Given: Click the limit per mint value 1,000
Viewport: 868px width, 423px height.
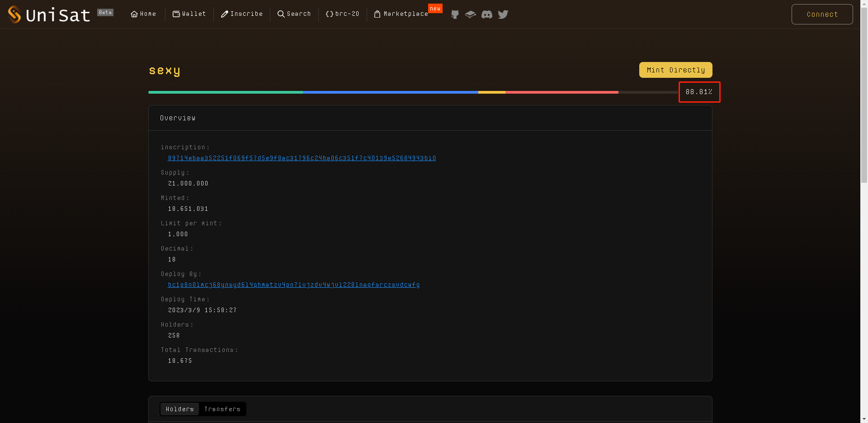Looking at the screenshot, I should 178,234.
